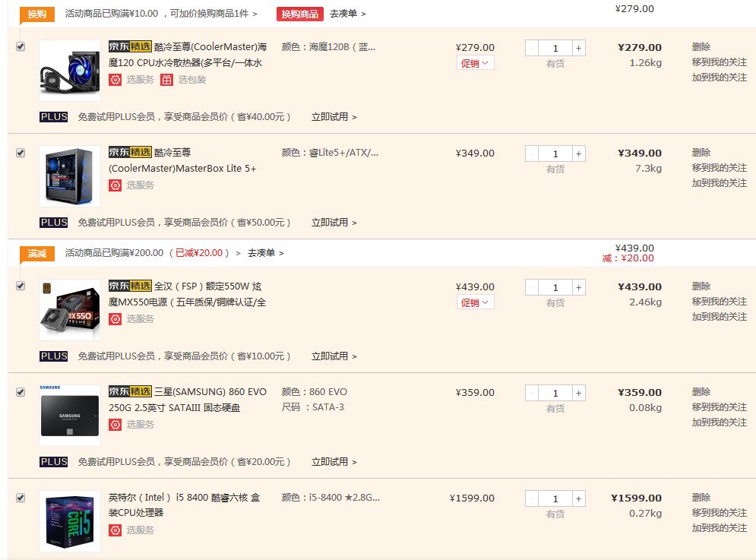This screenshot has width=756, height=560.
Task: Click 立即试用 under the FSP power supply
Action: (x=334, y=356)
